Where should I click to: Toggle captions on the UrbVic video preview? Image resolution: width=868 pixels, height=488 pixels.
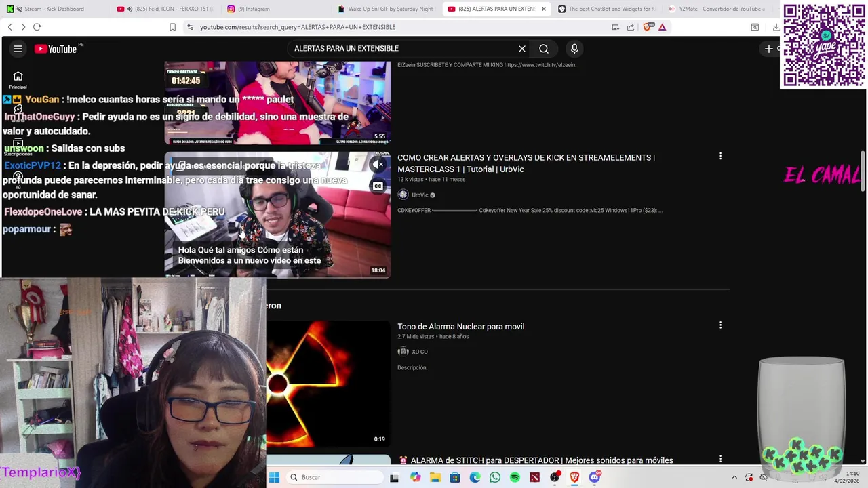click(x=378, y=186)
